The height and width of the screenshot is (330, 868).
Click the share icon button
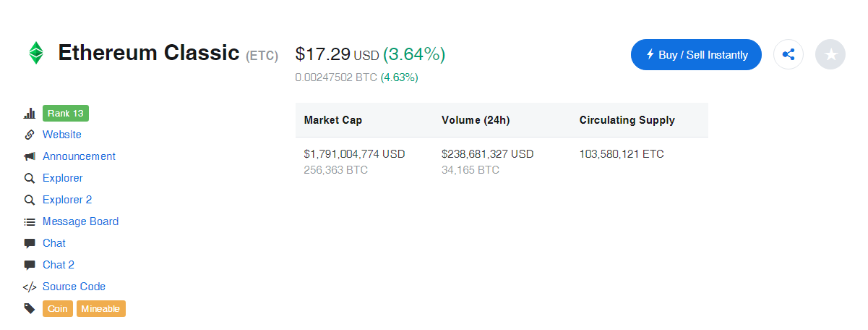point(788,54)
